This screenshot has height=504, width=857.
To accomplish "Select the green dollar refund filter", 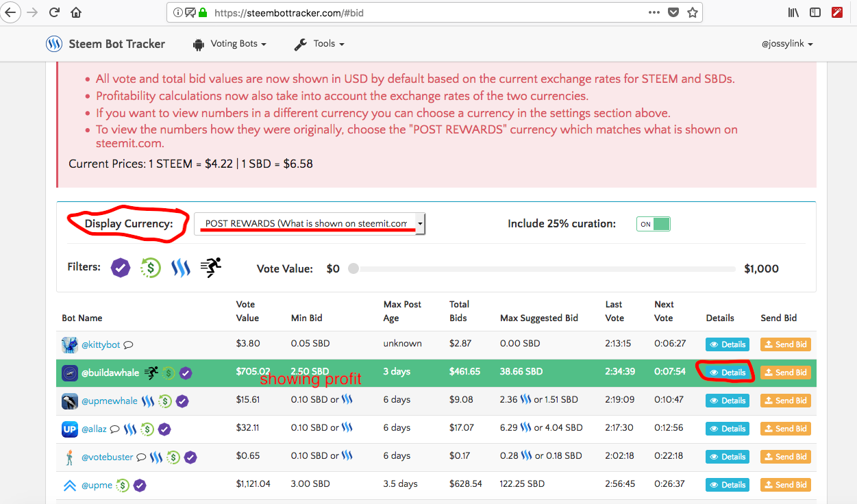I will click(151, 268).
